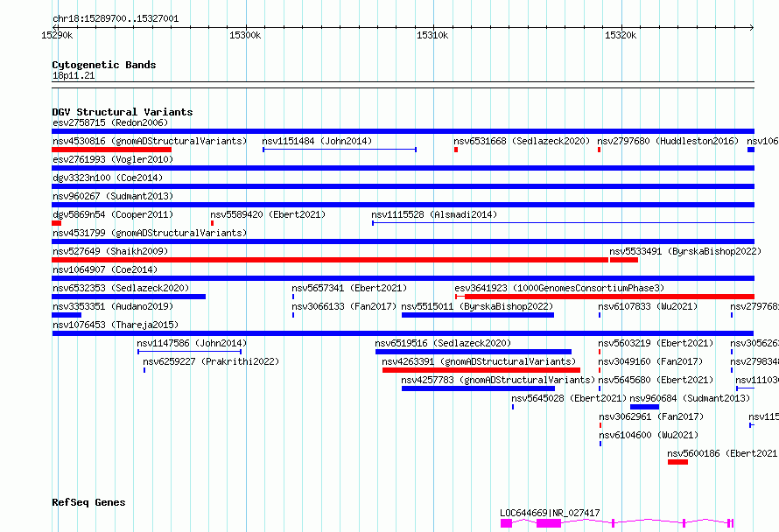Viewport: 779px width, 532px height.
Task: Click esv3641923 1000GenomesConsortiumPhase3 label
Action: coord(559,288)
